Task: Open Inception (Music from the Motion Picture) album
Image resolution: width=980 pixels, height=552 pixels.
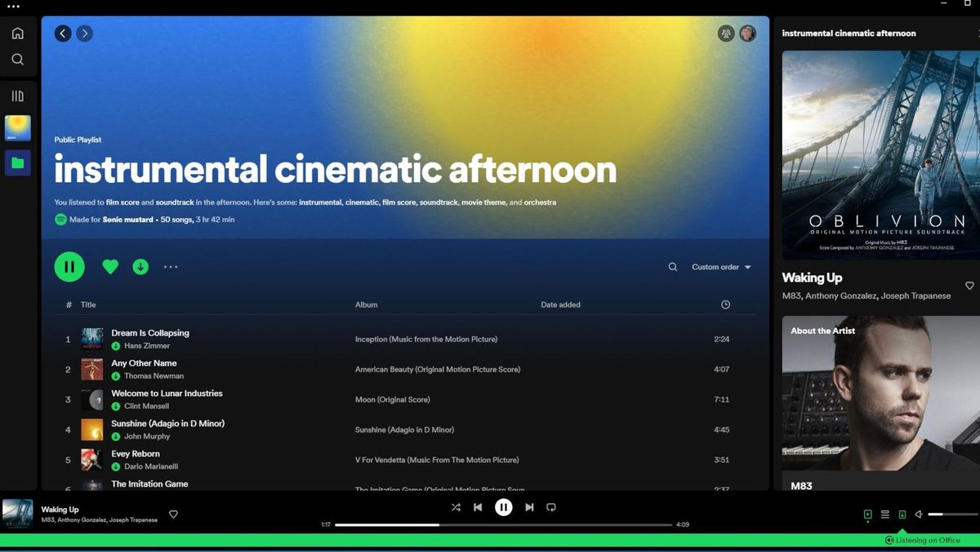Action: click(426, 339)
